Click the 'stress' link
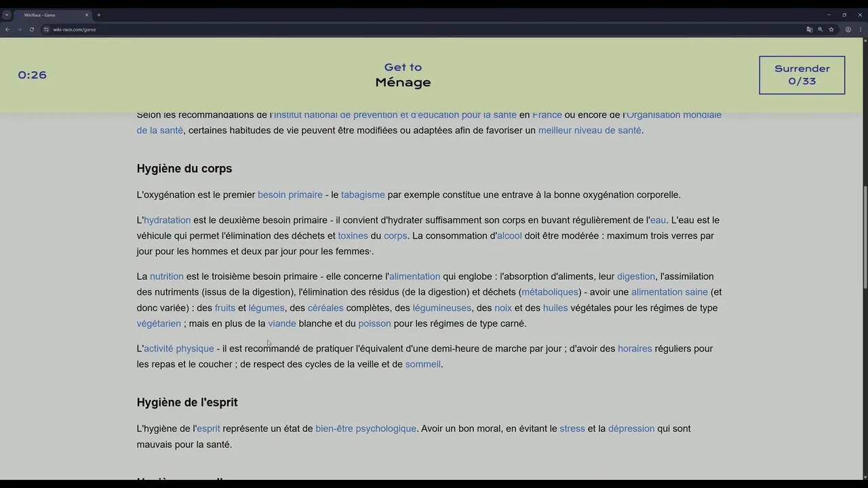The width and height of the screenshot is (868, 488). 572,428
